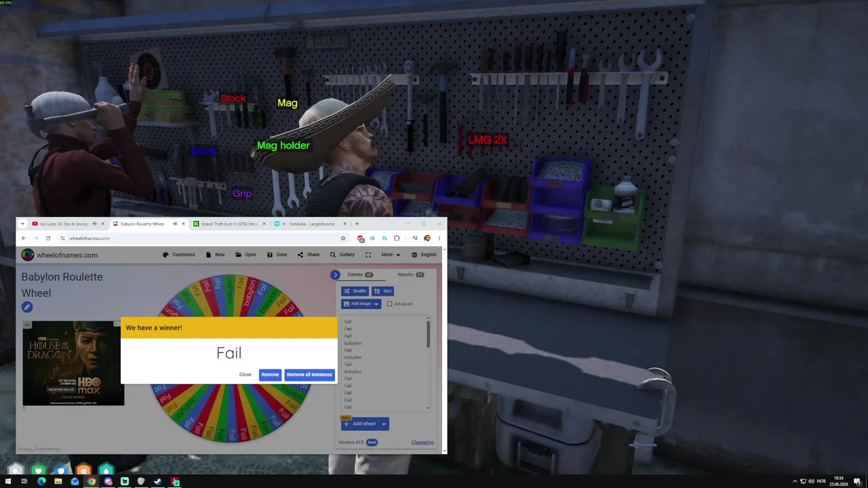Click the address bar URL
The image size is (868, 488).
pyautogui.click(x=90, y=238)
